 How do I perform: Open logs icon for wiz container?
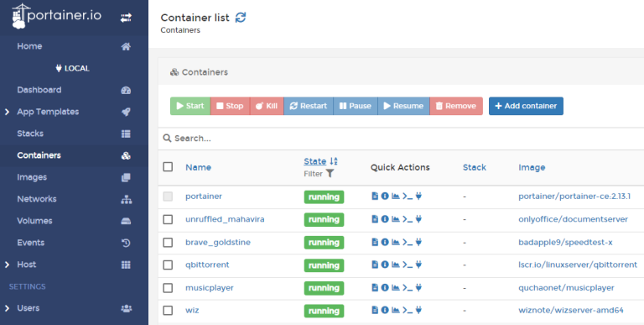375,310
